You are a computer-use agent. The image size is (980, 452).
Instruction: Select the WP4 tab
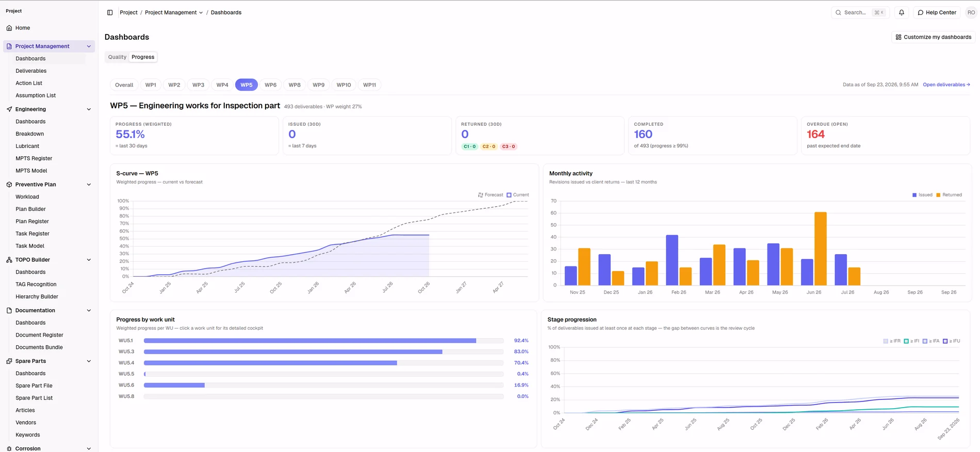click(222, 85)
